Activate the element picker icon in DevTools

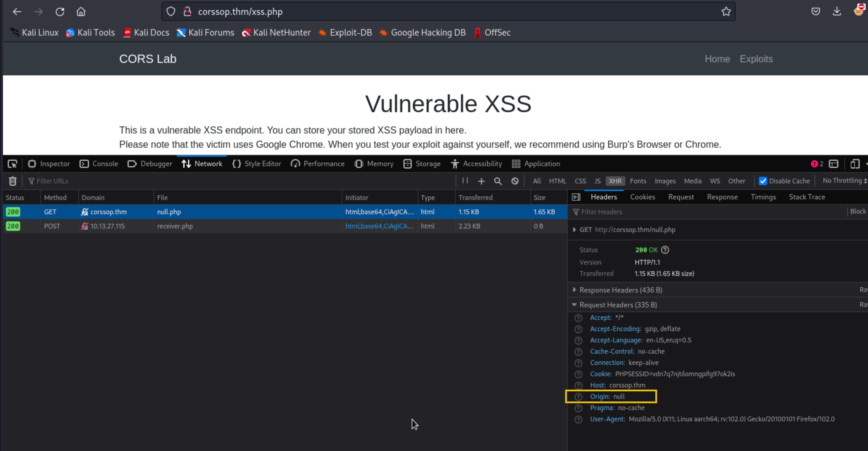click(12, 164)
